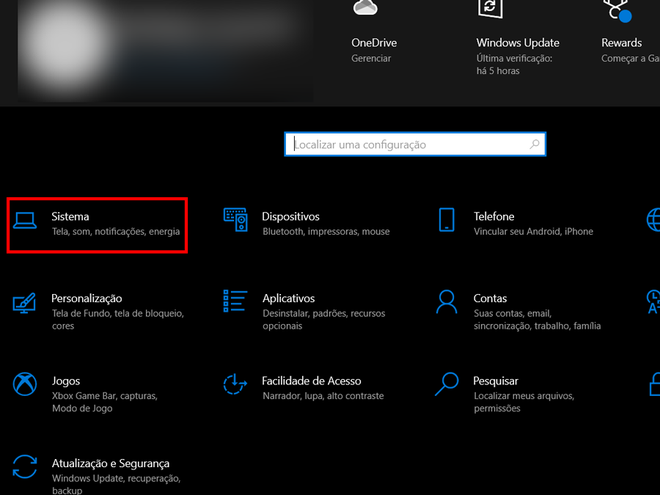Click 'Tela, som, notificações, energia' text

tap(116, 232)
